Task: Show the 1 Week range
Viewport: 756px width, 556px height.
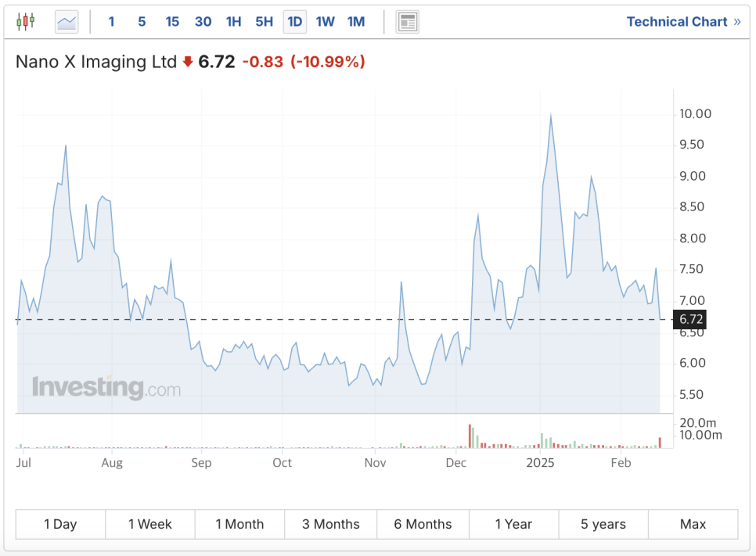Action: point(150,524)
